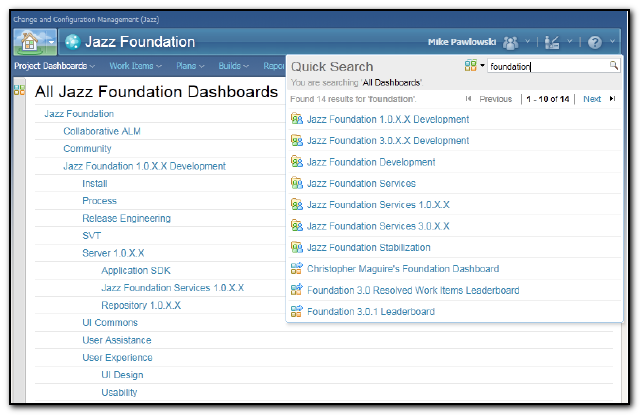Open Jazz Foundation Stabilization search result
This screenshot has height=415, width=640.
click(369, 248)
